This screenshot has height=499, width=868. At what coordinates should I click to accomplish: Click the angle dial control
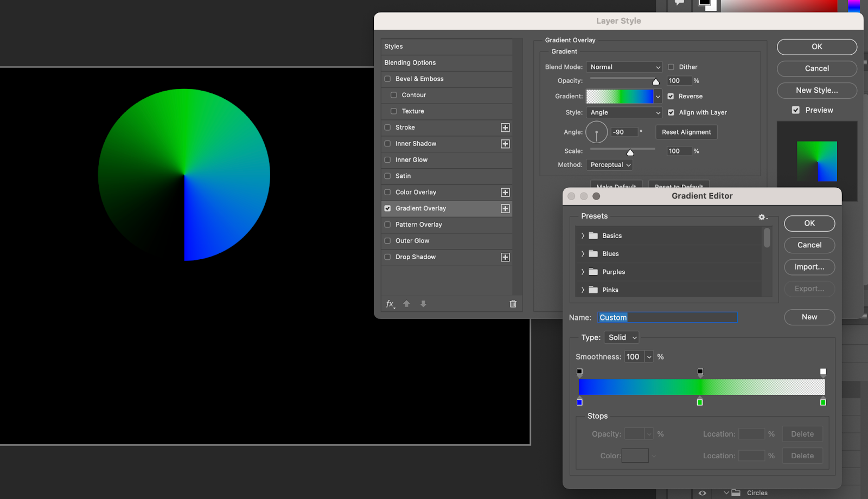(596, 132)
